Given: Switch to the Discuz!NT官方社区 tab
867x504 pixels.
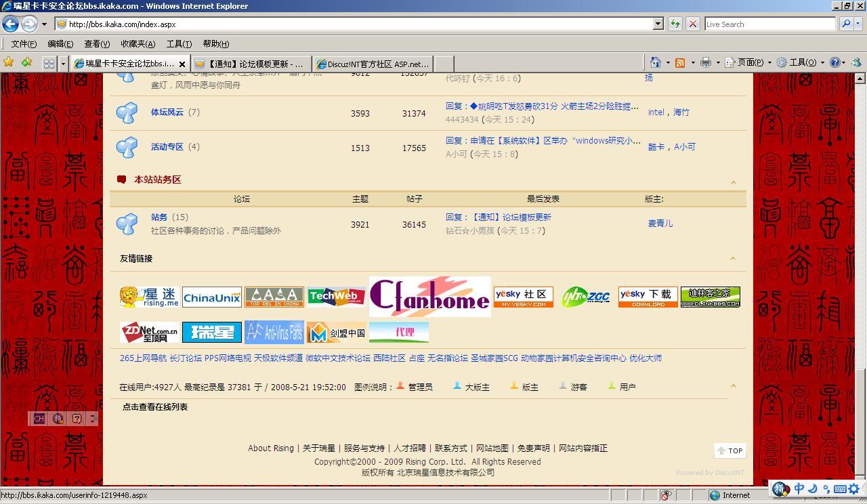Looking at the screenshot, I should pos(373,64).
